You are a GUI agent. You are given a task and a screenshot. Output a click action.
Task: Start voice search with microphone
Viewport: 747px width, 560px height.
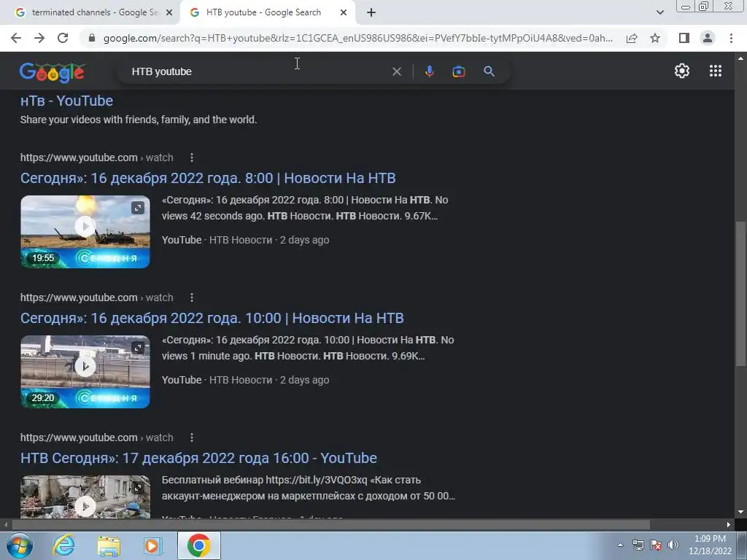click(x=429, y=71)
